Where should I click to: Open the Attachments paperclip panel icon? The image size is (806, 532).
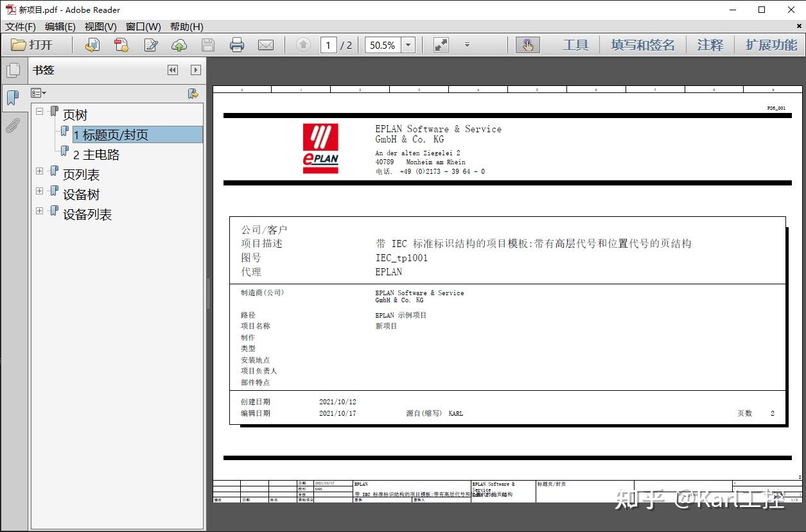pyautogui.click(x=14, y=125)
